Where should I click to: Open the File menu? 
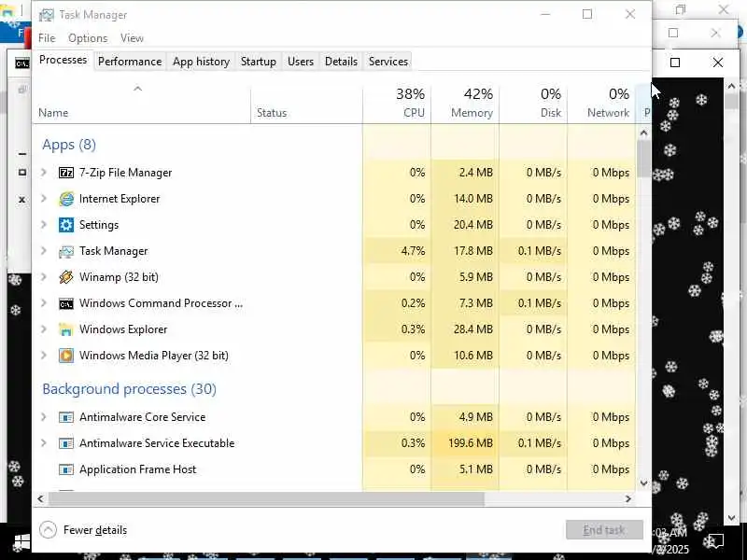47,38
